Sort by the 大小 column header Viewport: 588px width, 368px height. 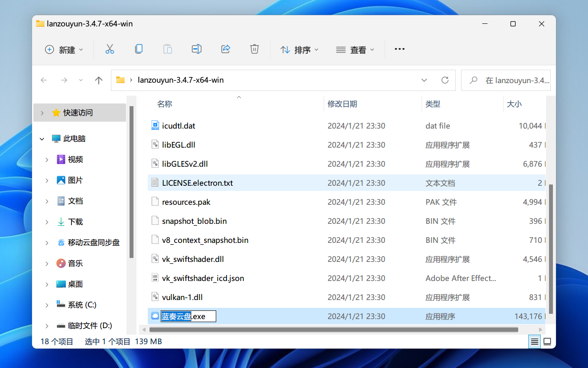click(514, 104)
